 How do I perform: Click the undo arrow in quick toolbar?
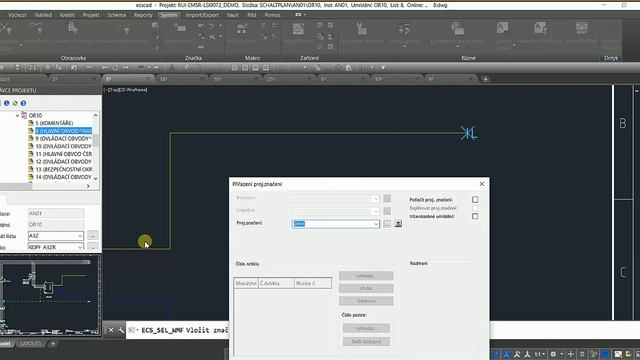[x=90, y=68]
